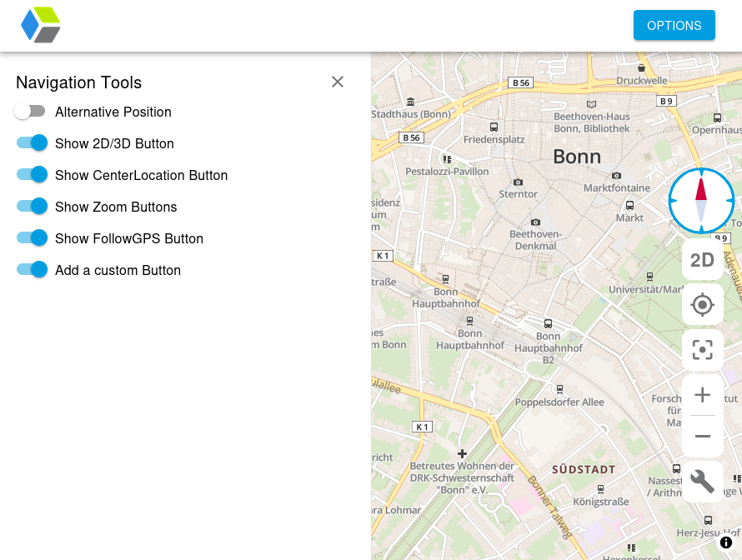Switch off Show FollowGPS Button
Screen dimensions: 742x560
tap(32, 237)
